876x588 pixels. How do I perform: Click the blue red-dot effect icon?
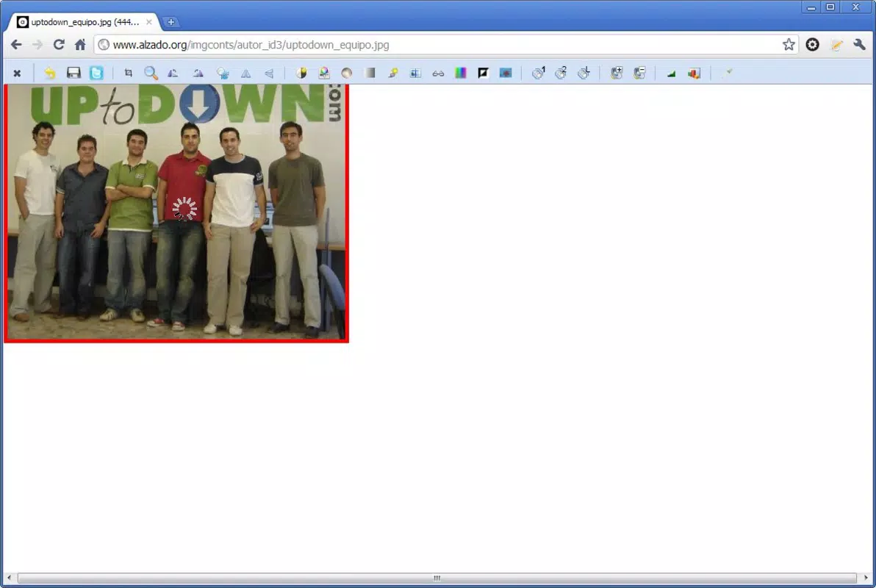click(506, 73)
